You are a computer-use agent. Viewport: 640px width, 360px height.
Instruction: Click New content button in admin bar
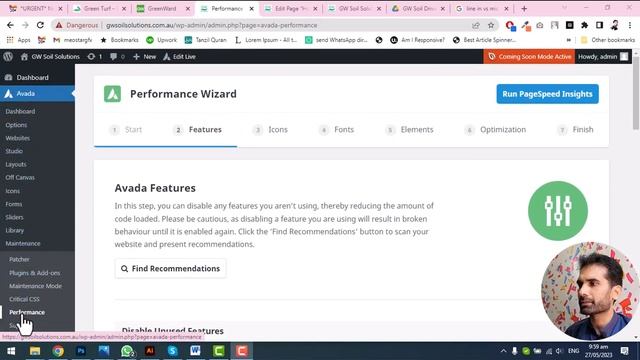pyautogui.click(x=144, y=57)
